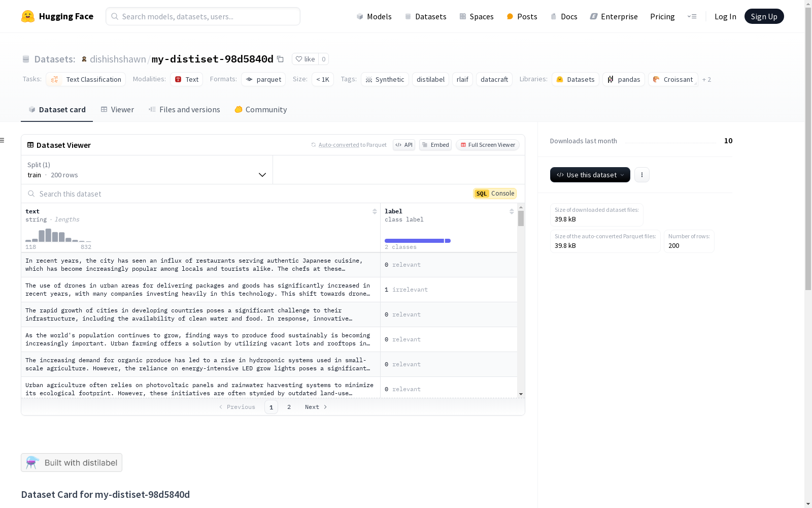Viewport: 812px width, 508px height.
Task: Sort the label column
Action: (x=512, y=211)
